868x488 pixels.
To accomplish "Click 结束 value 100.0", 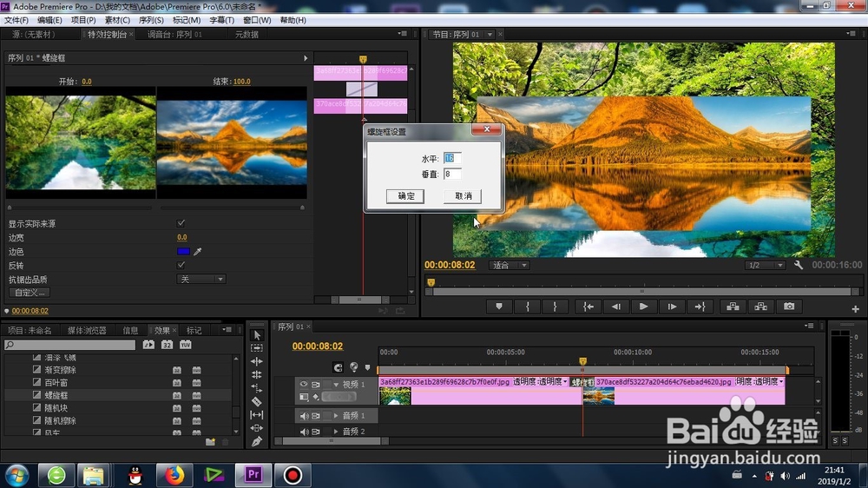I will click(242, 82).
